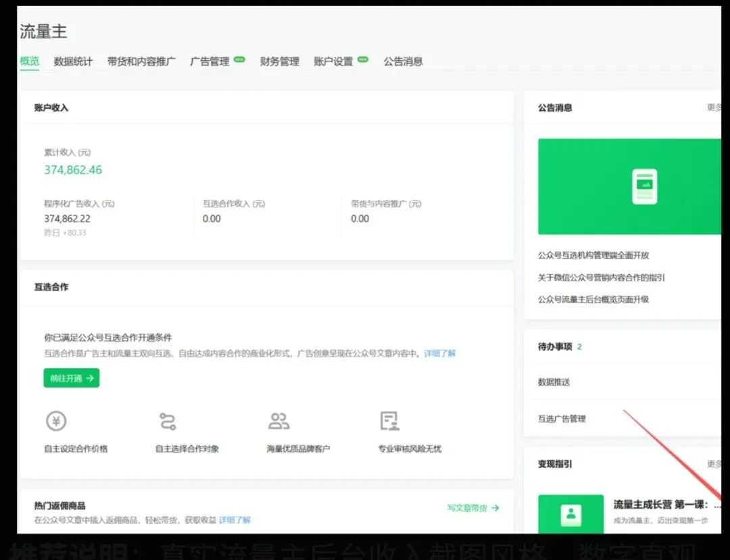Click the 互选合作收入 value 0.00
Viewport: 730px width, 560px height.
click(212, 219)
